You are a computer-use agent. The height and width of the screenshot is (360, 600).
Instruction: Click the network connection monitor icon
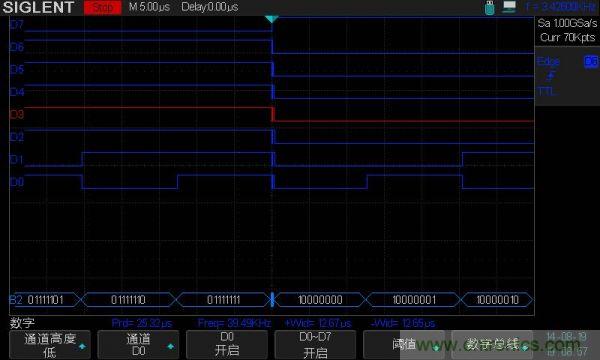click(509, 7)
